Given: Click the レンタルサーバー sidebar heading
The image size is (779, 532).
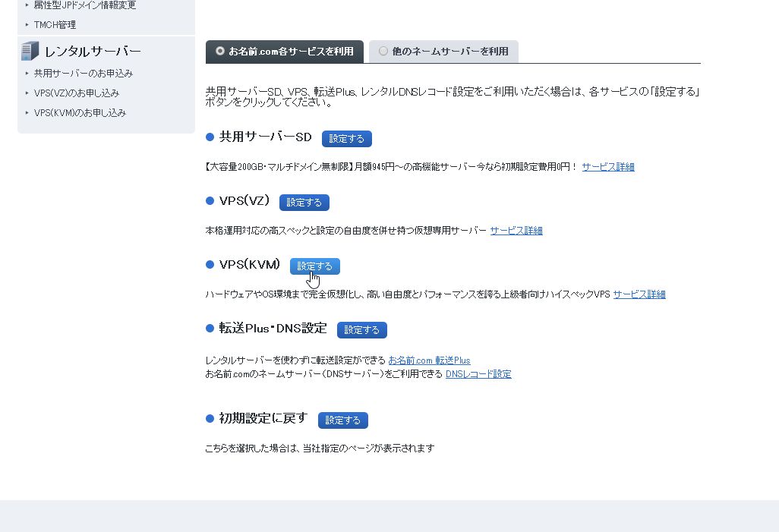Looking at the screenshot, I should click(93, 52).
